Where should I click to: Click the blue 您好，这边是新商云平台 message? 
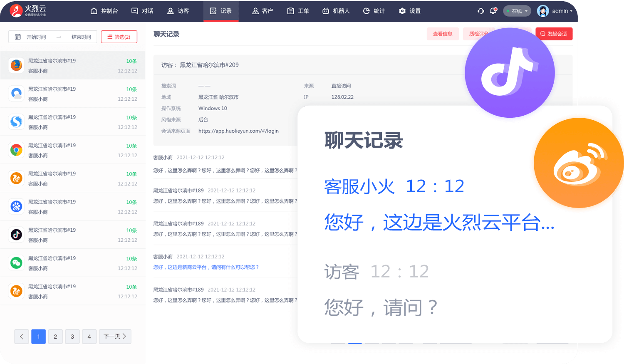(206, 267)
